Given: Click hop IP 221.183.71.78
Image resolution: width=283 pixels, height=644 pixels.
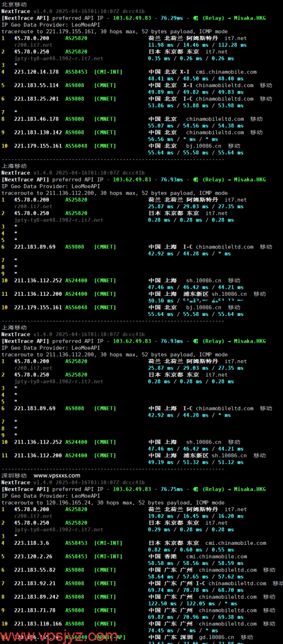Looking at the screenshot, I should click(x=35, y=610).
